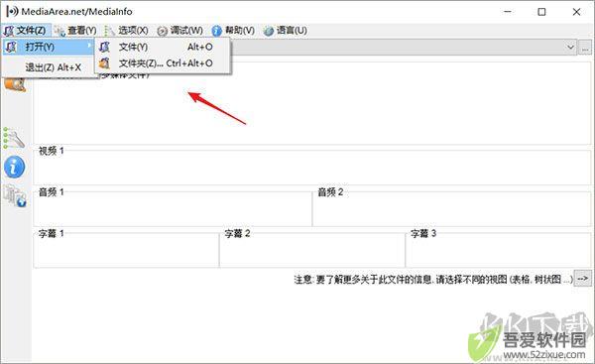This screenshot has width=595, height=364.
Task: Maximize the MediaInfo window
Action: pos(541,12)
